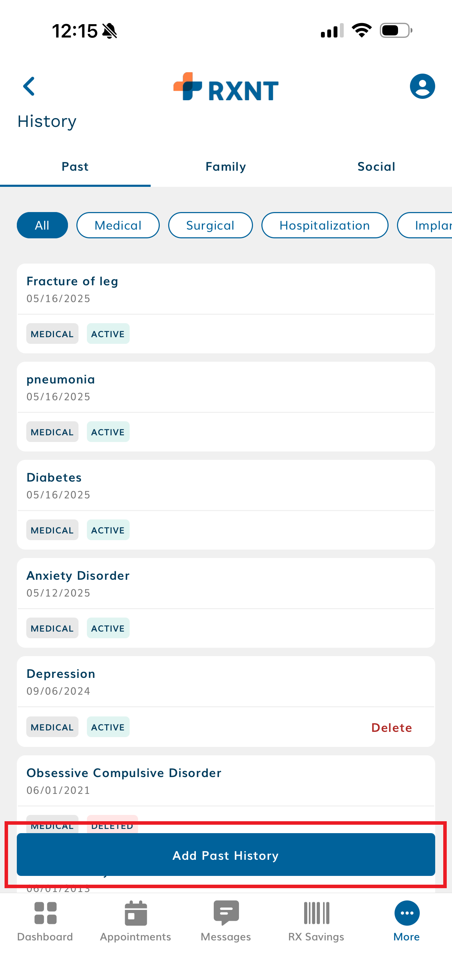The height and width of the screenshot is (980, 452).
Task: Delete the Depression history entry
Action: [x=391, y=727]
